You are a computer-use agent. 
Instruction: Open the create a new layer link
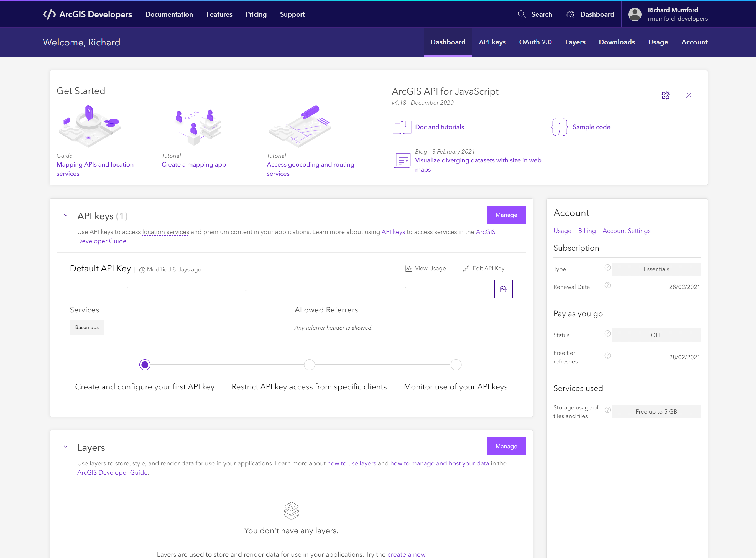click(x=407, y=554)
